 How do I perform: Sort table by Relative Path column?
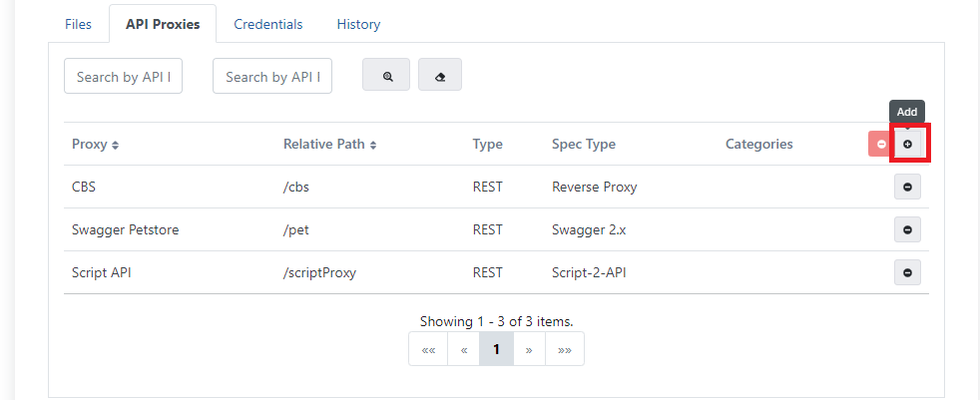pyautogui.click(x=329, y=145)
